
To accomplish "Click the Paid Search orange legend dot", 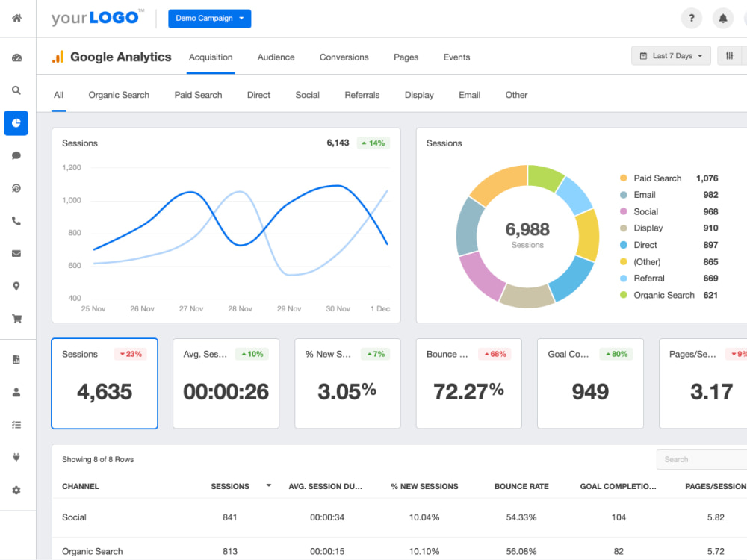I will (x=623, y=178).
